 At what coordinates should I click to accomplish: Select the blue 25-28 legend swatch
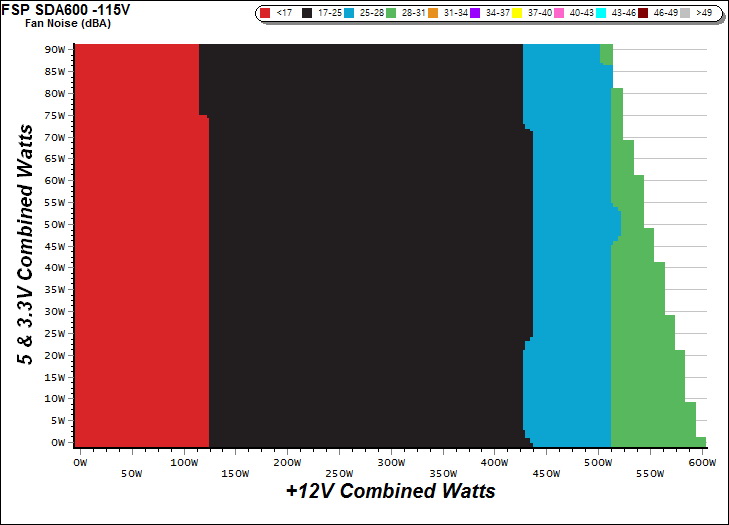coord(349,13)
